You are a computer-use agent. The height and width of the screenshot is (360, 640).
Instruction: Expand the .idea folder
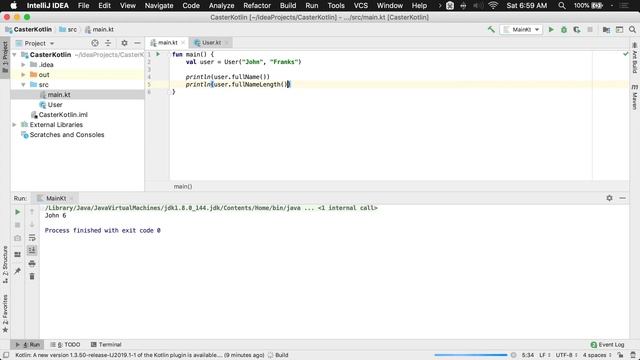[x=23, y=64]
